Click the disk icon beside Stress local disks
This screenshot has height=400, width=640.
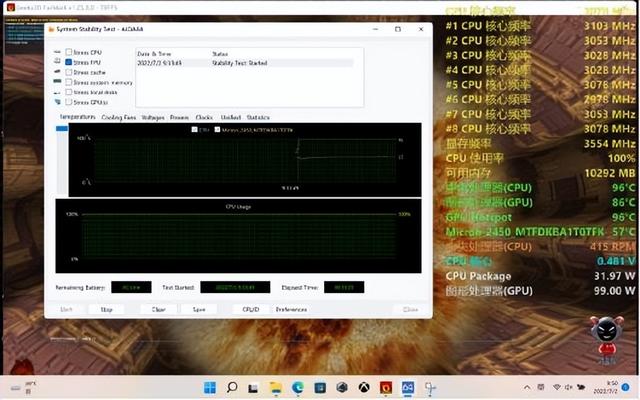(x=58, y=92)
